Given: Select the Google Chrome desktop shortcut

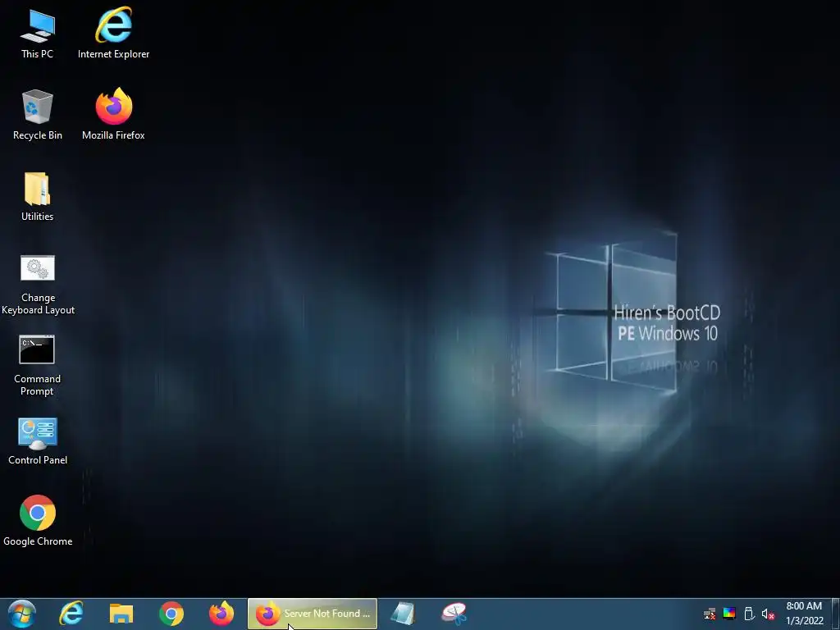Looking at the screenshot, I should point(38,520).
